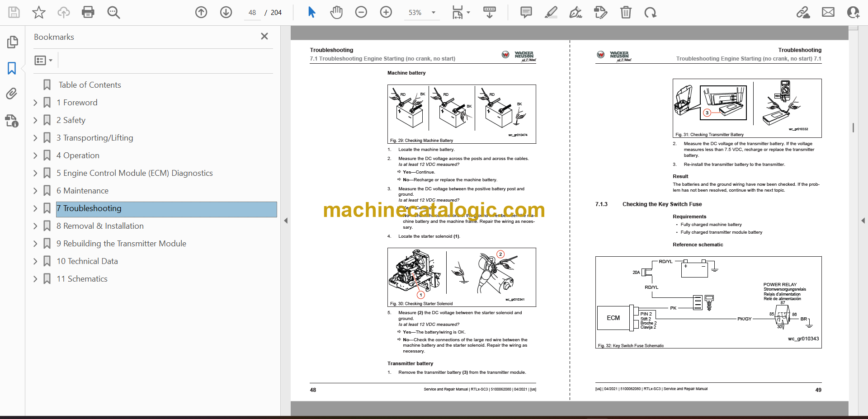The image size is (868, 419).
Task: Click the Fig. 31 transmitter battery figure
Action: (x=747, y=108)
